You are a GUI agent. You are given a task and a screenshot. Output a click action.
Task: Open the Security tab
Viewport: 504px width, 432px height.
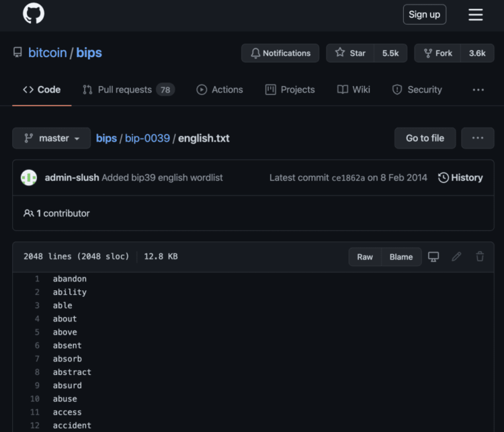click(417, 89)
